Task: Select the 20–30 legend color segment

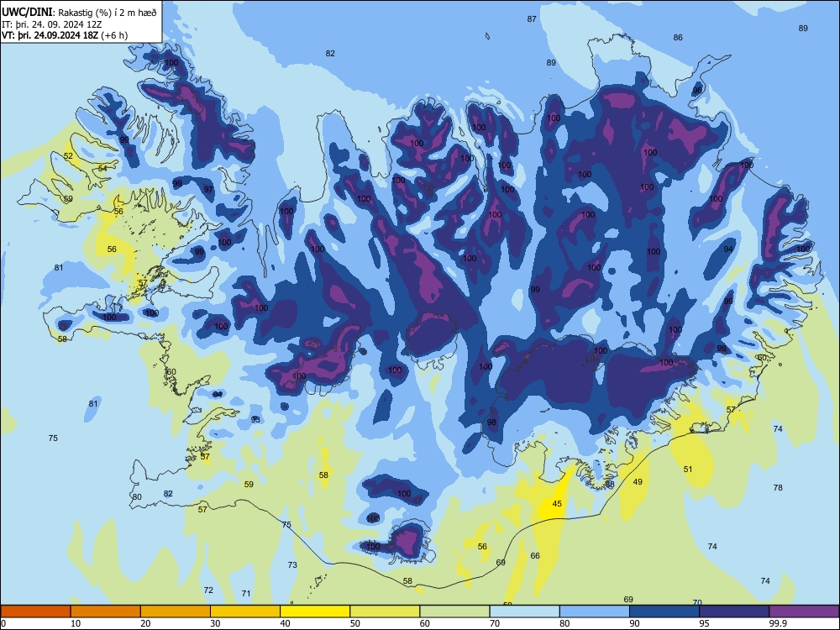Action: 176,612
